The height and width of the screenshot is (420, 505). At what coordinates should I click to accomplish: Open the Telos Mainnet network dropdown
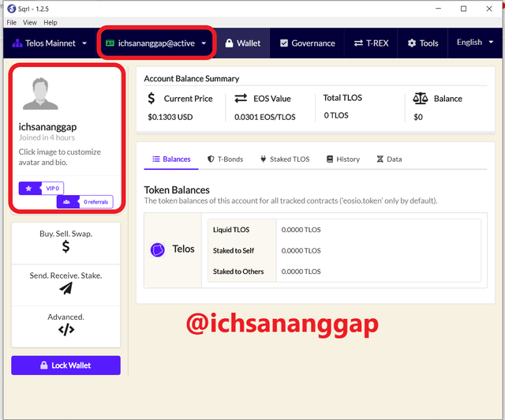pyautogui.click(x=49, y=43)
